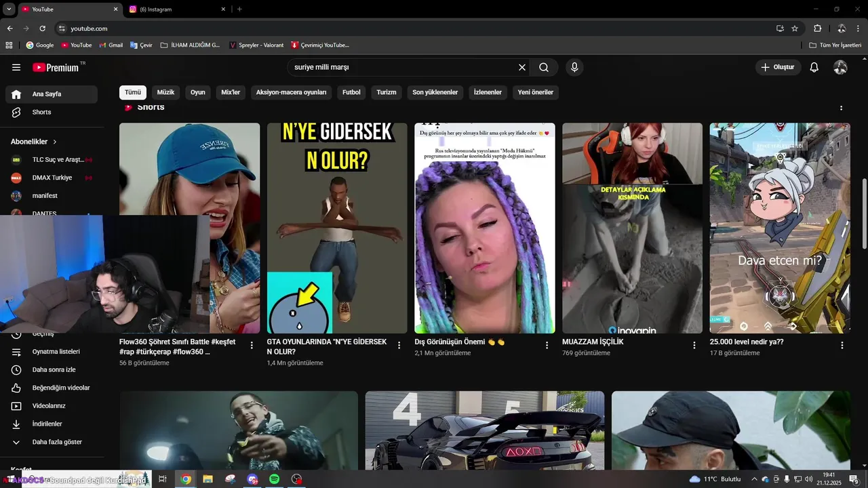Image resolution: width=868 pixels, height=488 pixels.
Task: Select the Tümü filter chip
Action: pyautogui.click(x=133, y=92)
